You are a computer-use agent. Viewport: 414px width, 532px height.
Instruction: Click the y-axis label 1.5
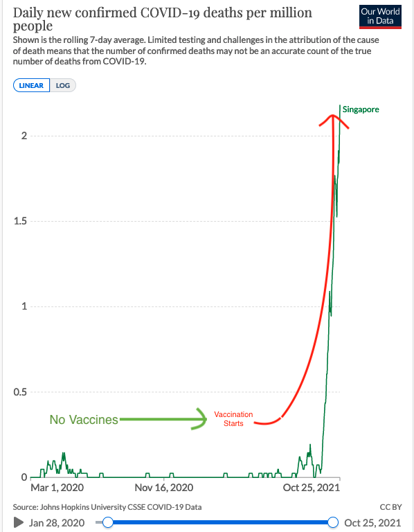coord(20,221)
